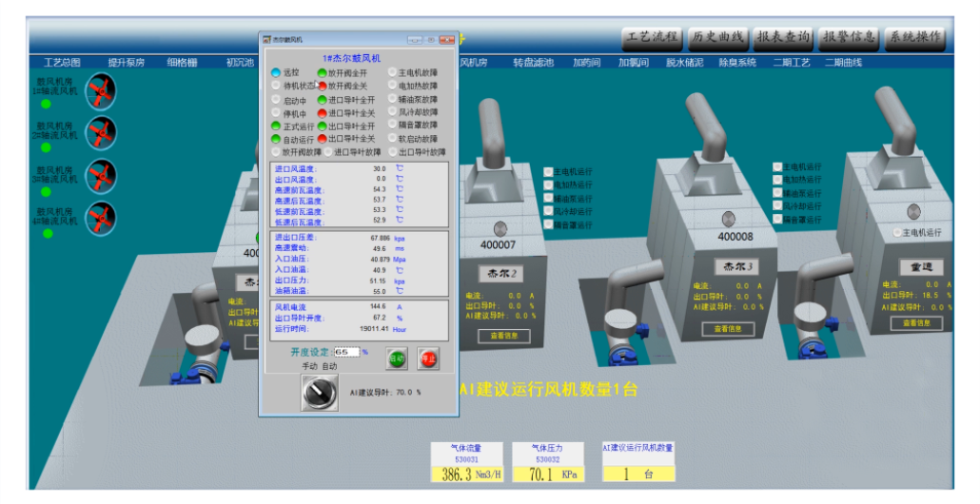
Task: Click round gray knob above 400008
Action: (728, 220)
